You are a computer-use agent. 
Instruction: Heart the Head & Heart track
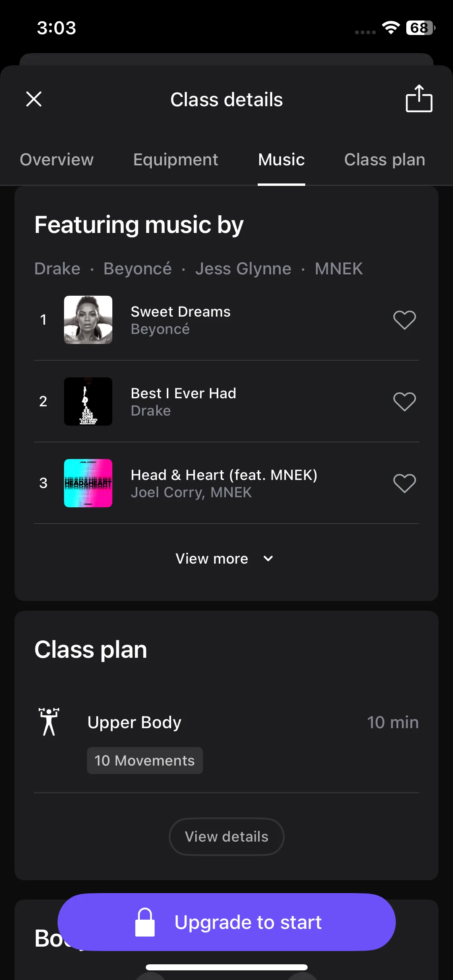point(404,484)
